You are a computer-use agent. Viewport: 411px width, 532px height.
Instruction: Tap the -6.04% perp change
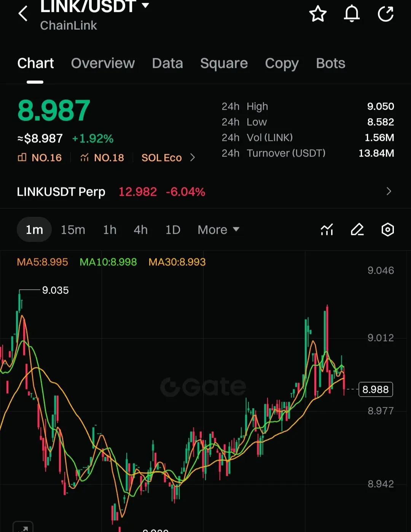[185, 191]
